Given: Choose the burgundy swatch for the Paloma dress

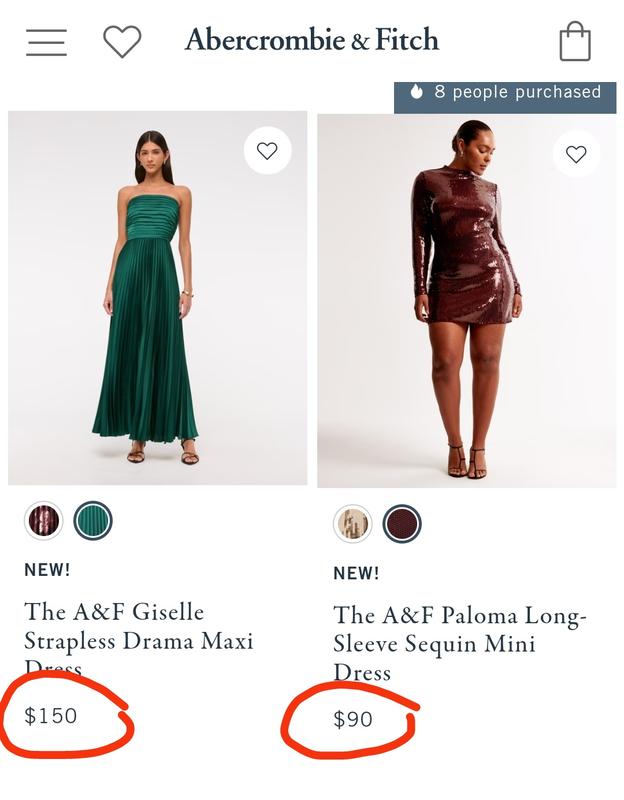Looking at the screenshot, I should click(x=402, y=523).
